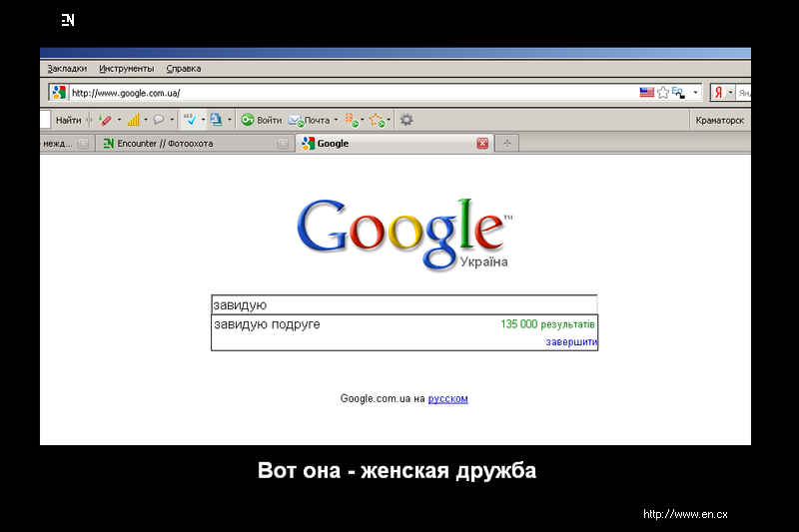This screenshot has height=532, width=799.
Task: Open the Yandex search engine dropdown
Action: [730, 92]
